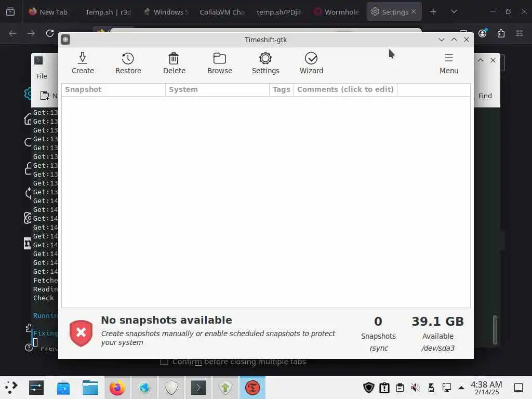Reload the page in Firefox
The width and height of the screenshot is (532, 399).
coord(50,33)
